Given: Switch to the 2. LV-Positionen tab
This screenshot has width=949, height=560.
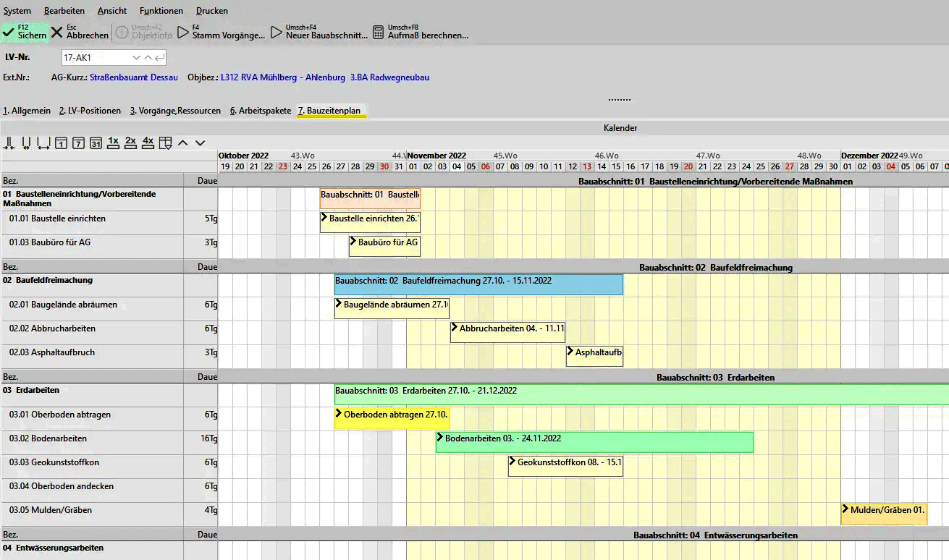Looking at the screenshot, I should (x=90, y=111).
